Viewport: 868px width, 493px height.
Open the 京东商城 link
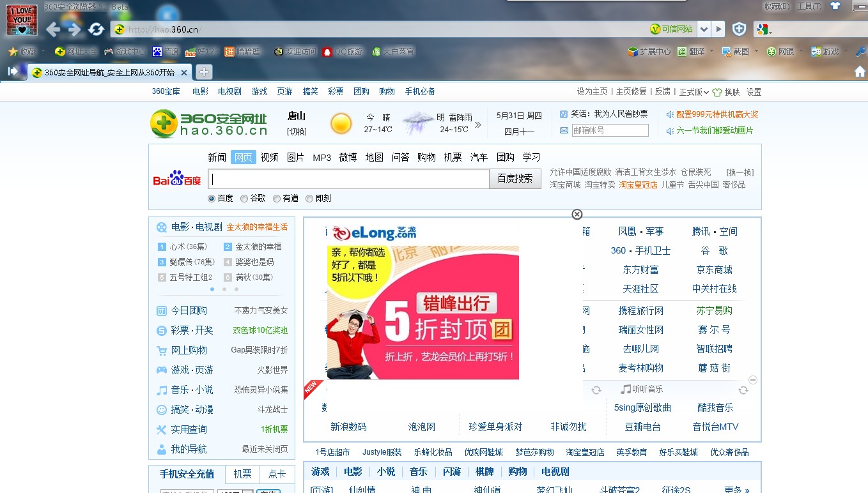pyautogui.click(x=715, y=269)
